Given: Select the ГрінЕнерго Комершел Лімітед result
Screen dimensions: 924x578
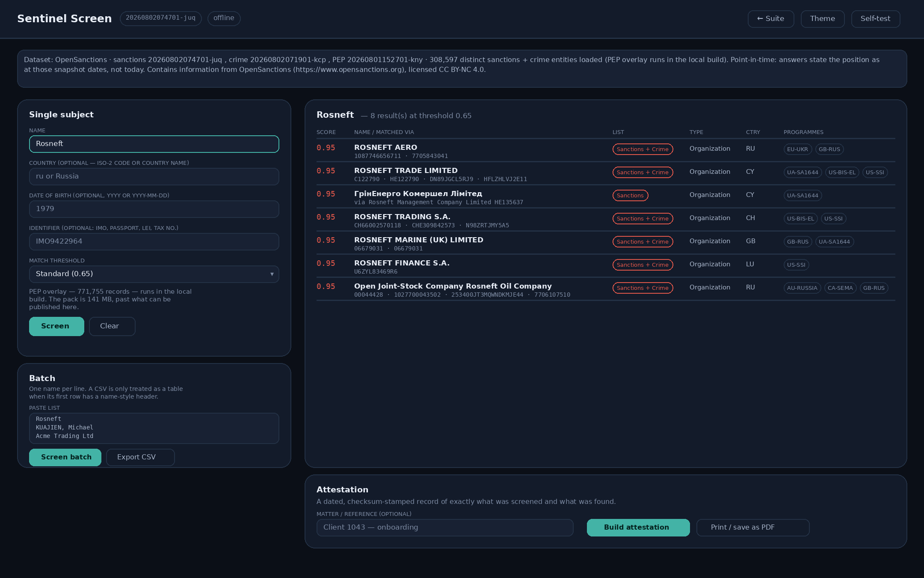Looking at the screenshot, I should 418,194.
